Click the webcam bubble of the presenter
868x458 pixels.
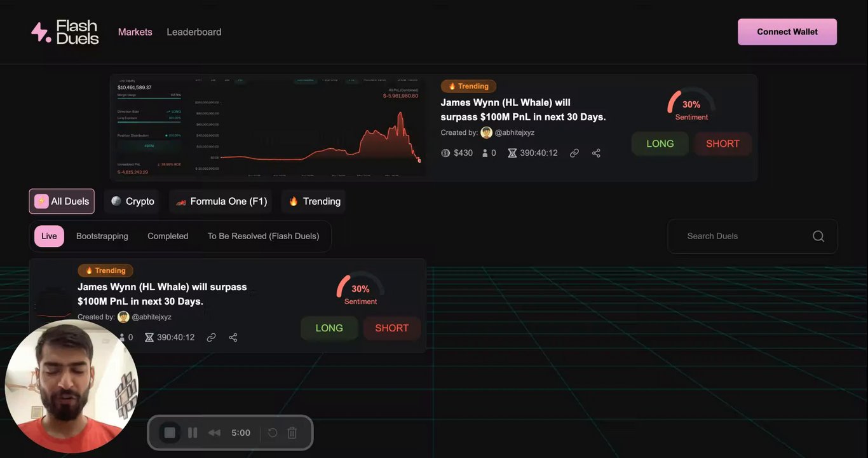(71, 386)
